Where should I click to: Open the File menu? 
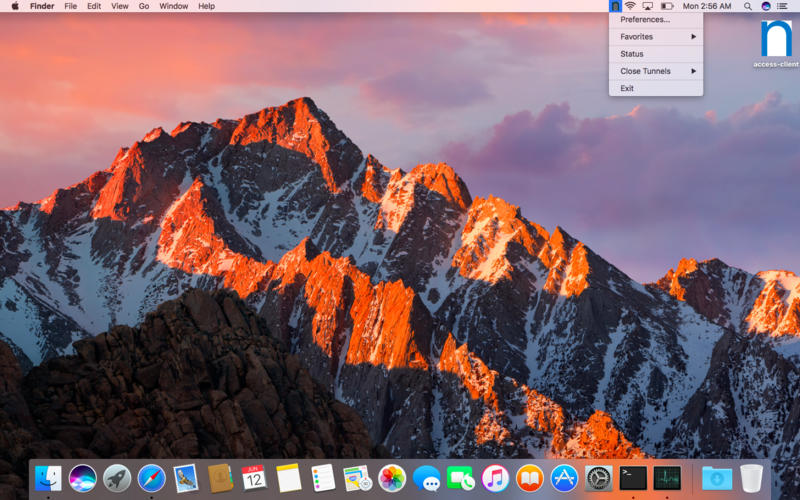[x=71, y=6]
